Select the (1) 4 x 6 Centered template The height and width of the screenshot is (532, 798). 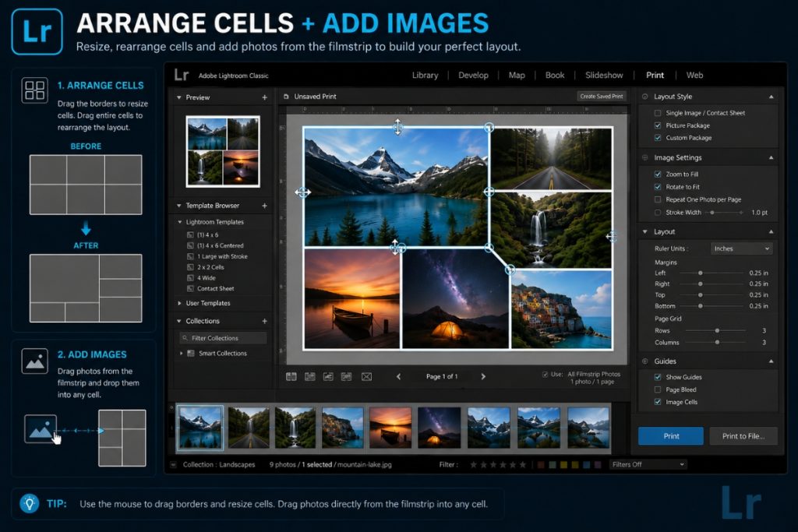click(x=221, y=245)
